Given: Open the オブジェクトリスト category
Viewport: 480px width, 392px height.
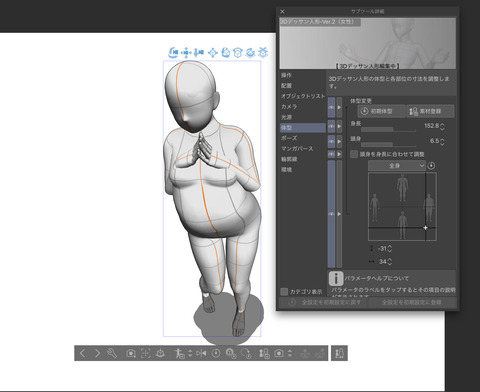Looking at the screenshot, I should pyautogui.click(x=303, y=96).
